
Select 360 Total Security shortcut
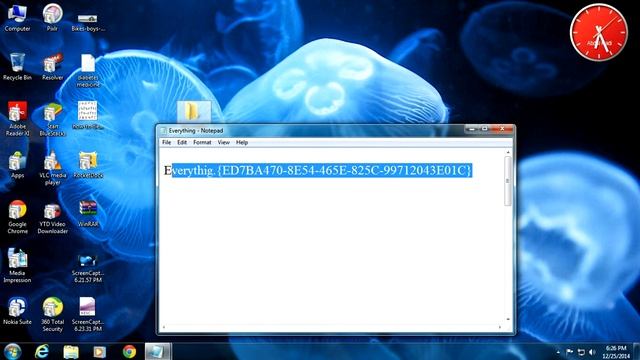(52, 315)
